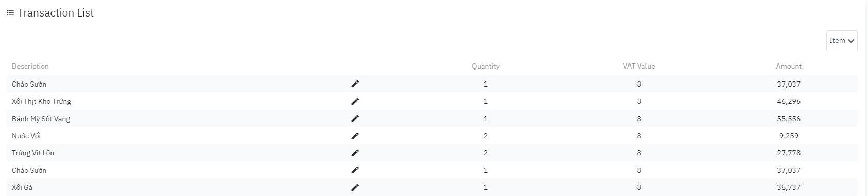Click the amount 55,556
The width and height of the screenshot is (868, 196).
tap(789, 119)
